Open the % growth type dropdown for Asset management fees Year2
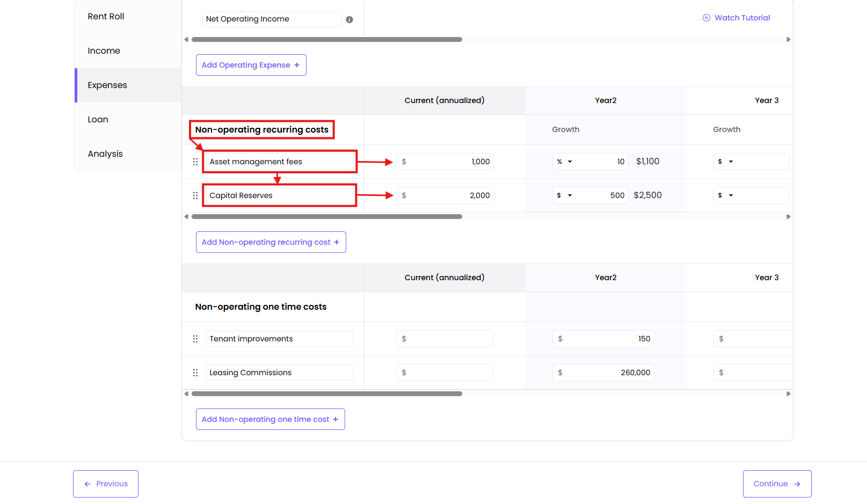 [x=565, y=162]
